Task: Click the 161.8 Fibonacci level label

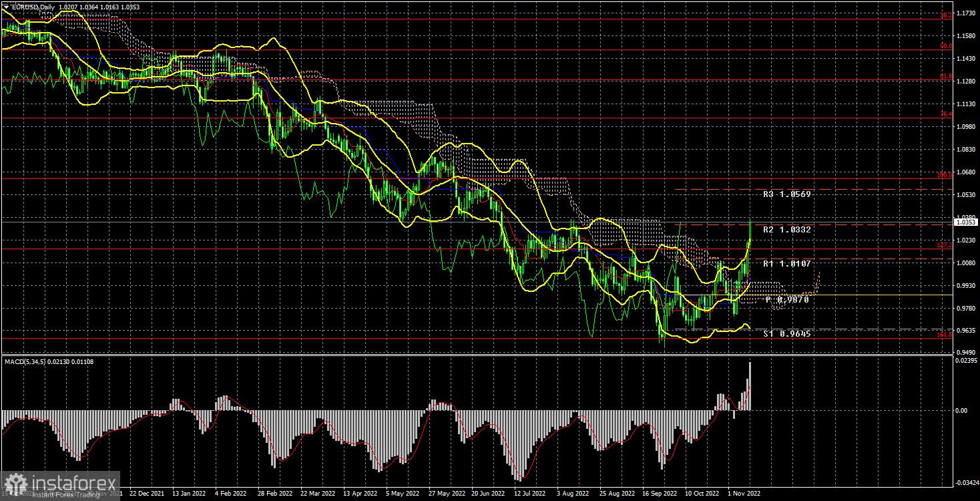Action: tap(944, 335)
